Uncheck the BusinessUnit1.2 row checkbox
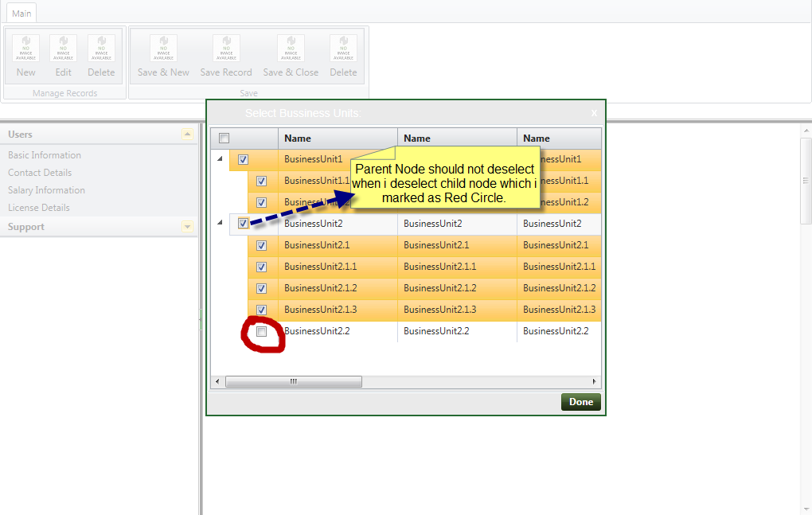This screenshot has height=515, width=812. click(x=262, y=202)
